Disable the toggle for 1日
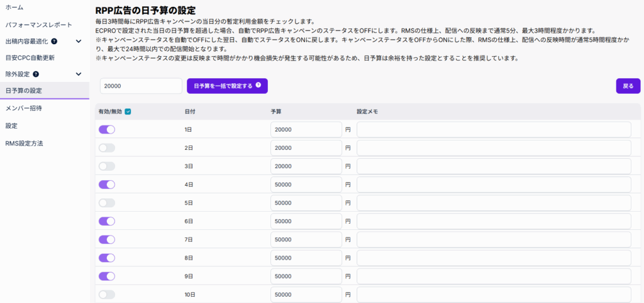644x303 pixels. coord(107,129)
